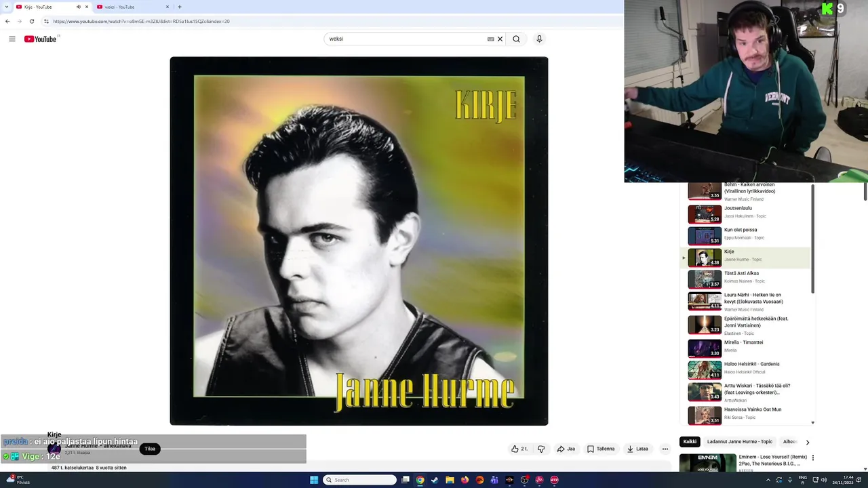Open Microsoft Teams from the taskbar
Image resolution: width=868 pixels, height=488 pixels.
(494, 480)
